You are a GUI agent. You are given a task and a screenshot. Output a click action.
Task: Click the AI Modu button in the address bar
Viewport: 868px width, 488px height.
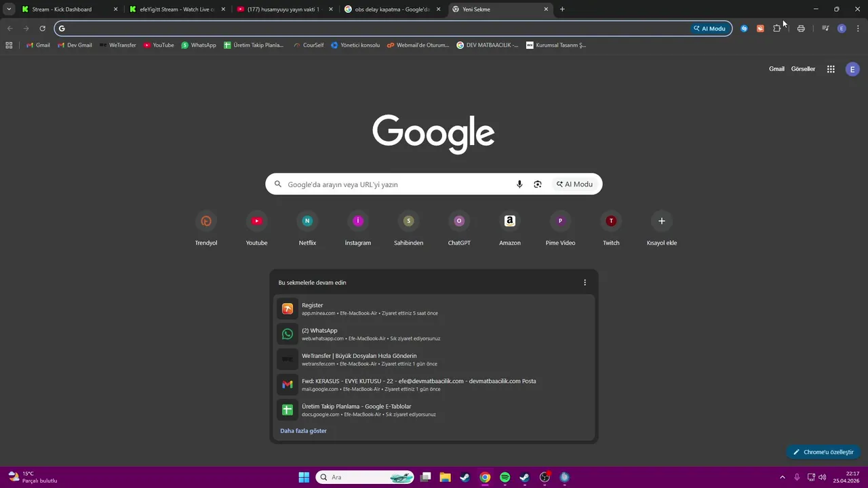(x=709, y=28)
